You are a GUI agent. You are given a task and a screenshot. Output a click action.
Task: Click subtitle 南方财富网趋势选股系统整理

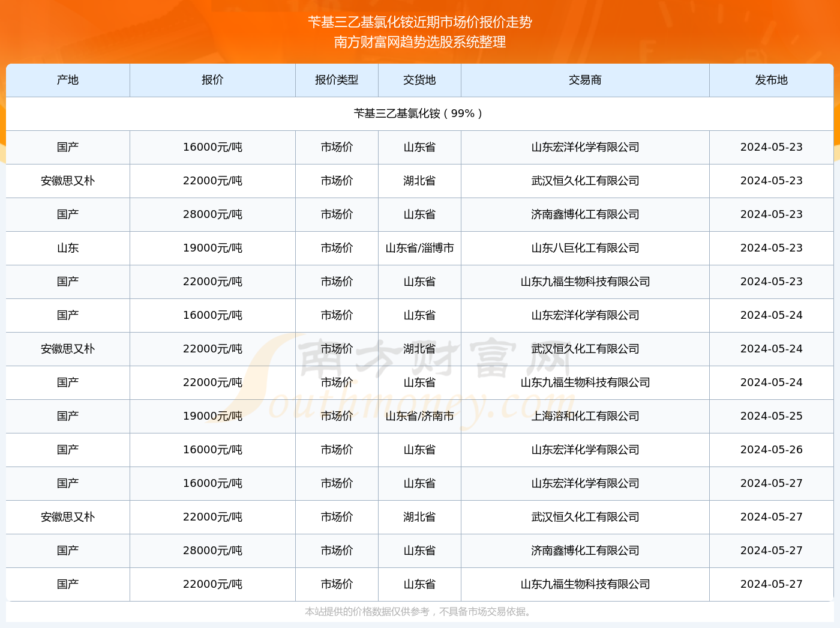(x=420, y=42)
